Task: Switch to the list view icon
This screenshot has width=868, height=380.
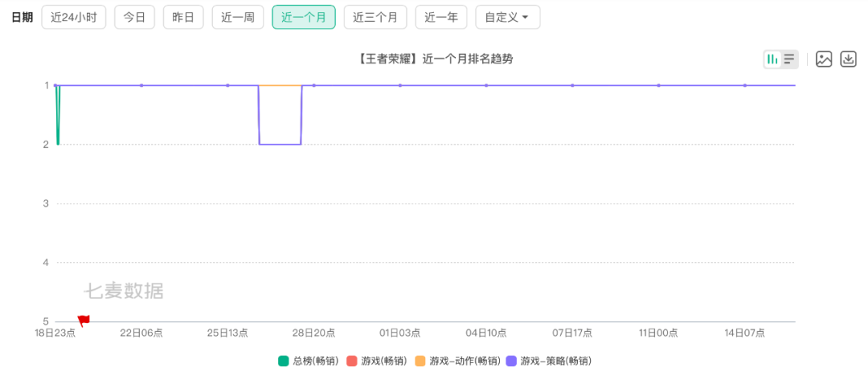Action: (789, 59)
